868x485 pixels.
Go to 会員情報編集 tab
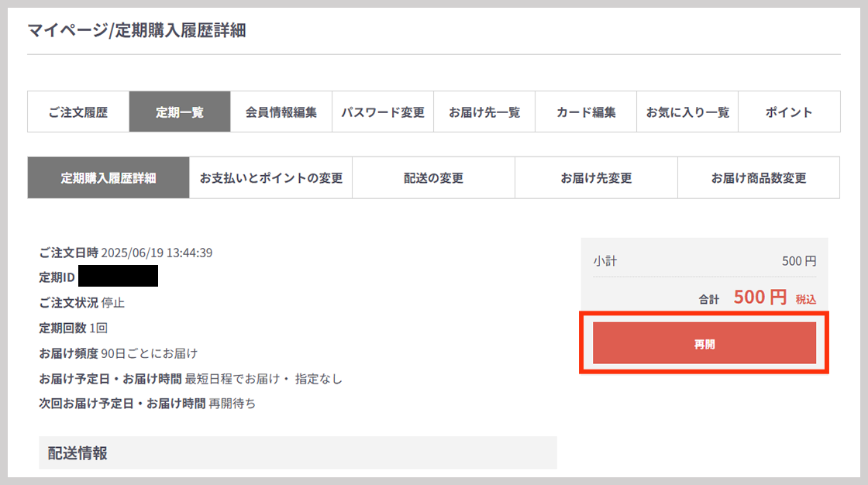[281, 112]
